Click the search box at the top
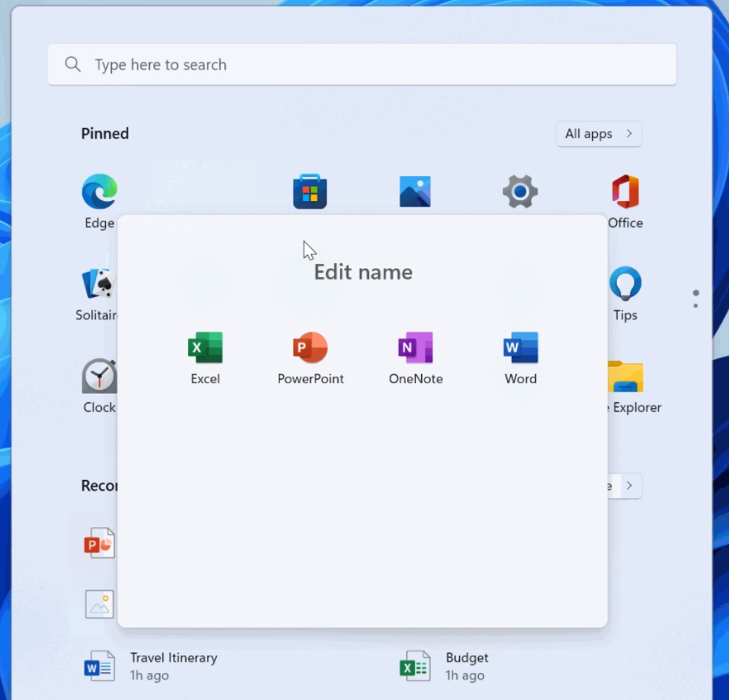Screen dimensions: 729x700 [362, 64]
